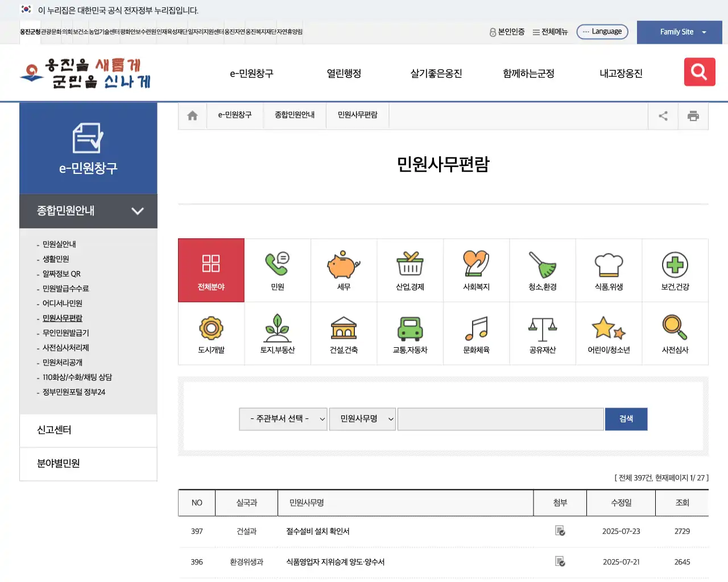The height and width of the screenshot is (582, 728).
Task: Select the 전체분야 category icon
Action: click(211, 270)
